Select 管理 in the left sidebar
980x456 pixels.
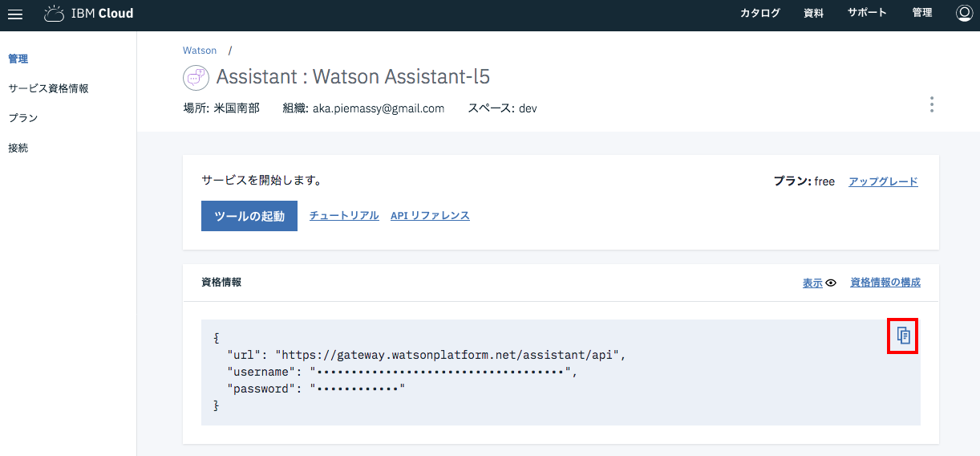pos(18,59)
